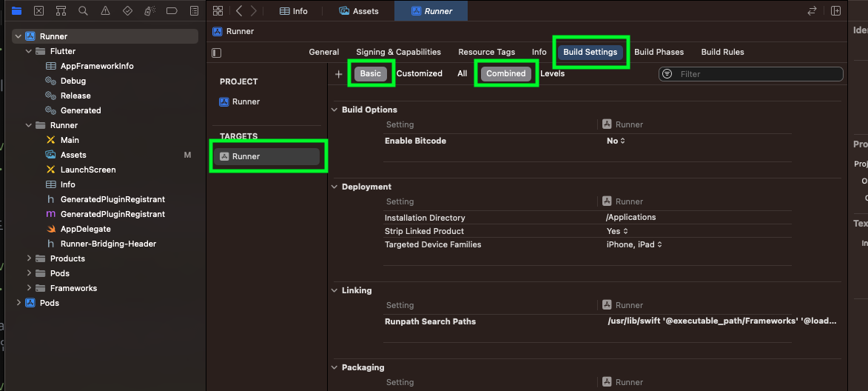
Task: Open the Test navigator diamond icon
Action: 127,10
